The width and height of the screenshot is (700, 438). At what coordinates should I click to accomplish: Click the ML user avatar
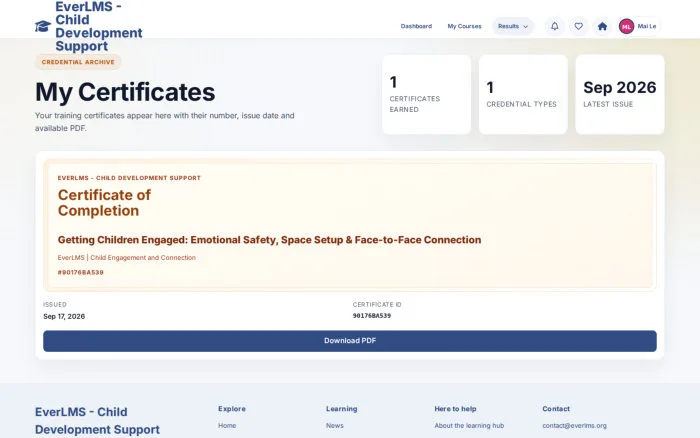coord(626,26)
